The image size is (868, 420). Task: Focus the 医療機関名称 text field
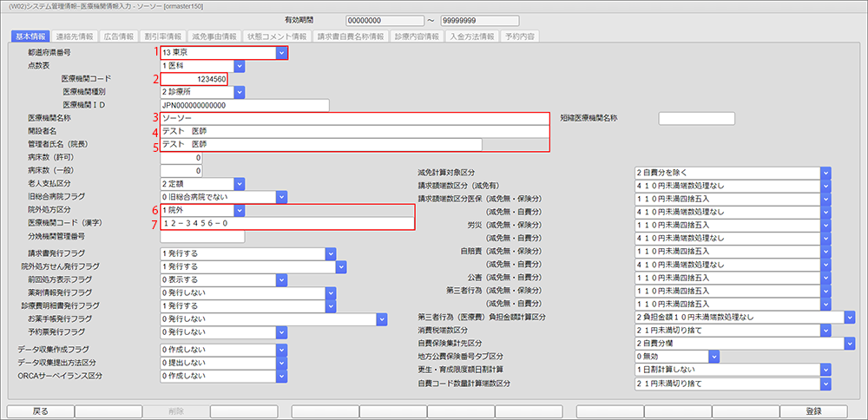coord(354,118)
